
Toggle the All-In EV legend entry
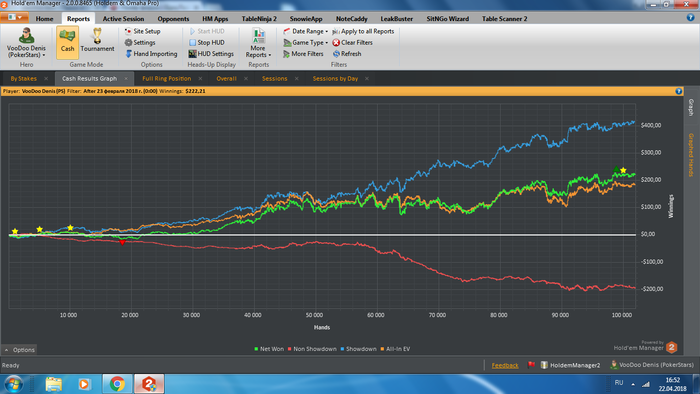click(395, 349)
